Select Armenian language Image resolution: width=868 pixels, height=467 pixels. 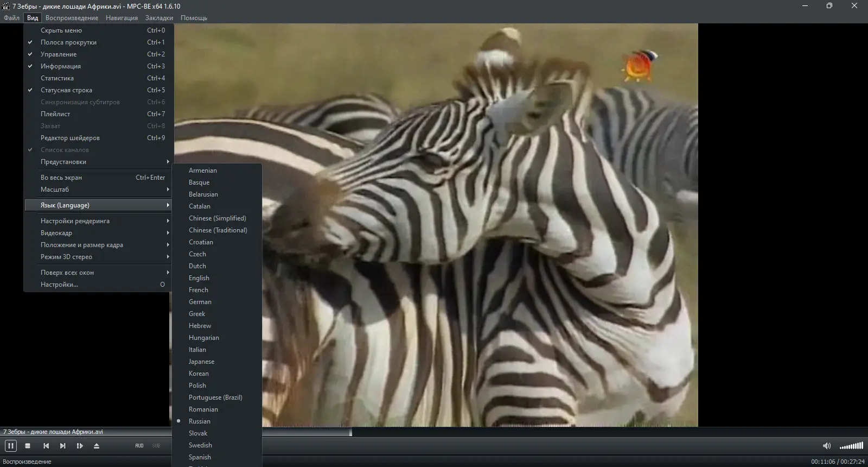tap(217, 171)
